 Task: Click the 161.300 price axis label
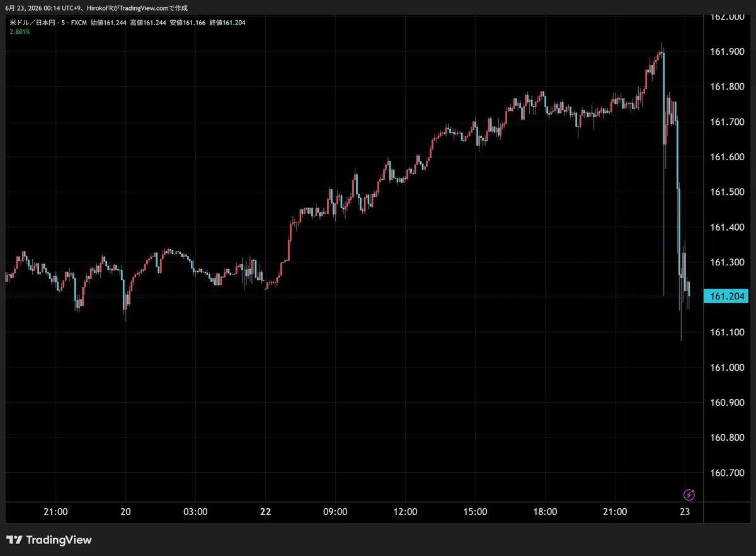(728, 262)
